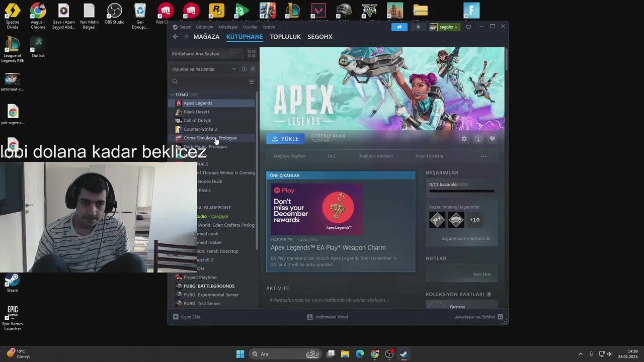Collapse the TÜMÜ games category

(172, 95)
